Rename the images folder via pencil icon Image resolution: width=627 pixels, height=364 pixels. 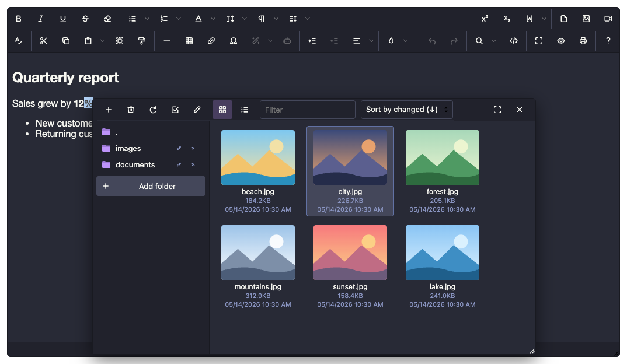point(179,148)
